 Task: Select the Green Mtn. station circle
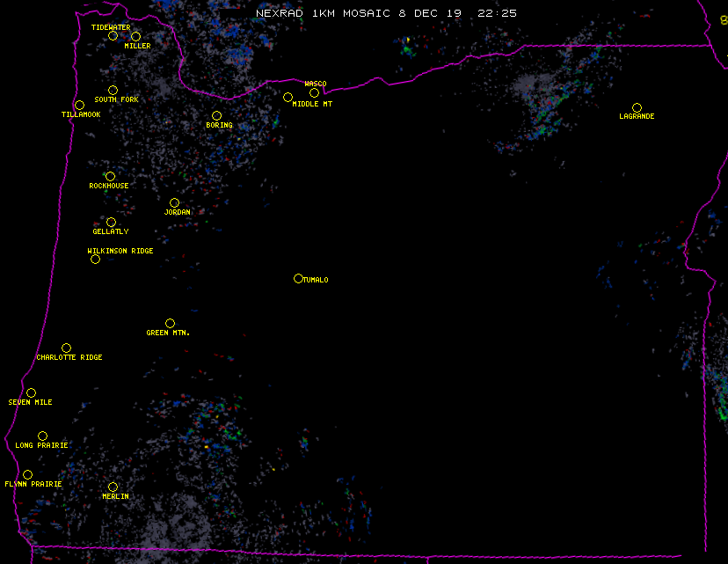point(170,323)
